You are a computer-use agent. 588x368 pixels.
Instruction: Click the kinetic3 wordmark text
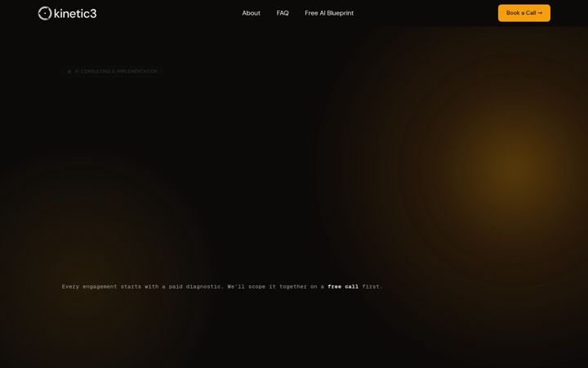(75, 14)
